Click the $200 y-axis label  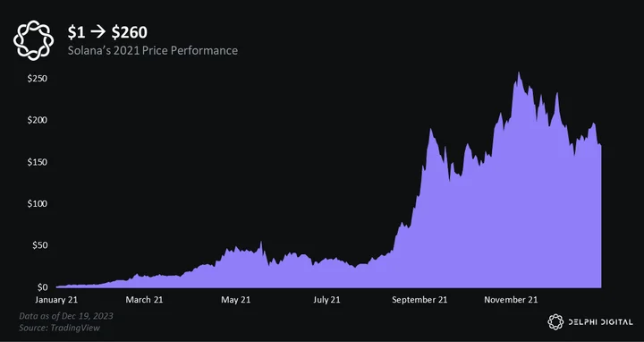click(38, 120)
